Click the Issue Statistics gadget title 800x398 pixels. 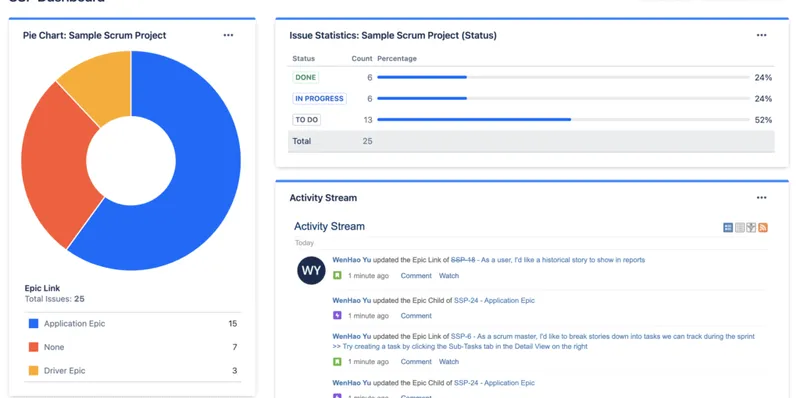click(x=393, y=35)
